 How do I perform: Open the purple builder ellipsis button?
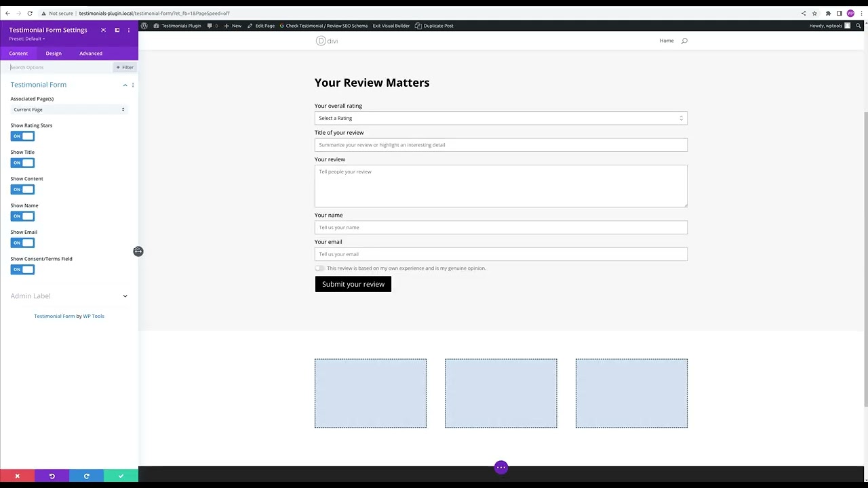point(501,467)
